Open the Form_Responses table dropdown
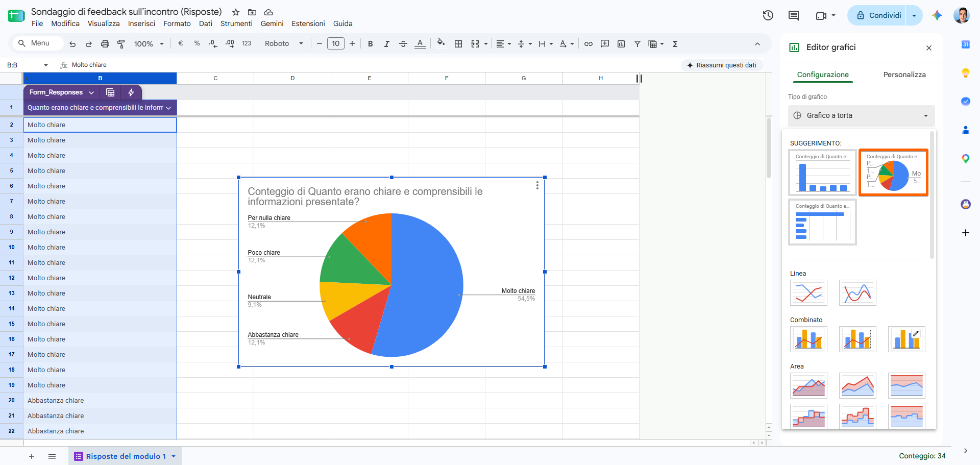 click(x=91, y=92)
